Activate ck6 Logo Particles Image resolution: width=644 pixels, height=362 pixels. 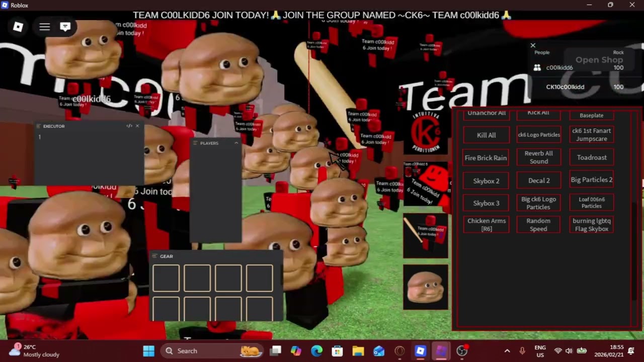click(539, 135)
